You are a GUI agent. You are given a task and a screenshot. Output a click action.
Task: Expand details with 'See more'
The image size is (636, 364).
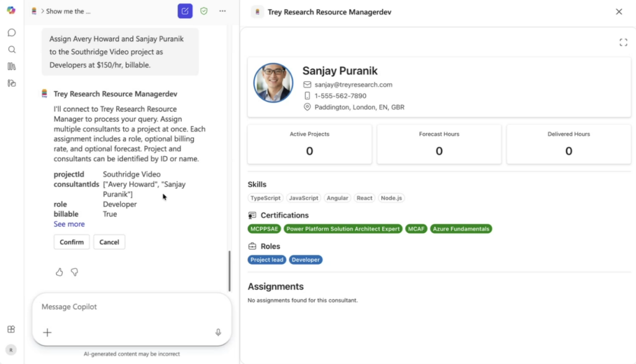click(69, 224)
